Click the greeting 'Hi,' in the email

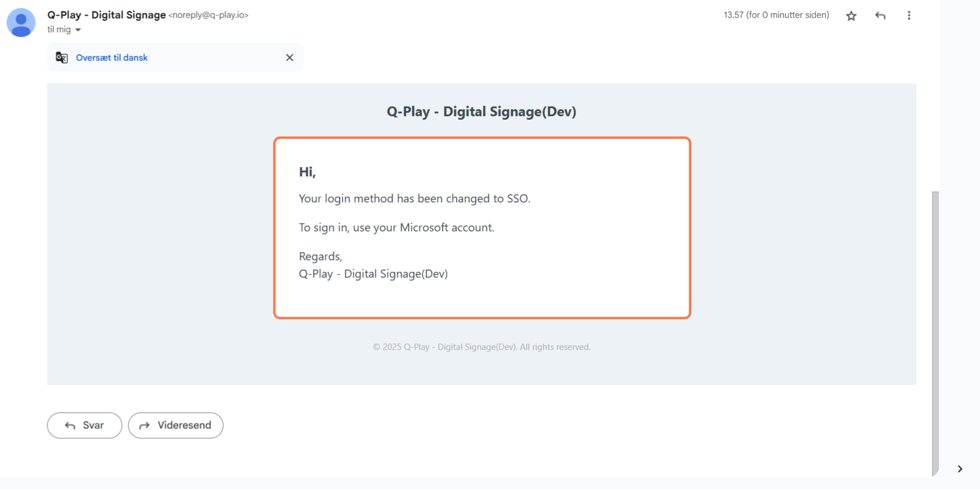coord(307,172)
